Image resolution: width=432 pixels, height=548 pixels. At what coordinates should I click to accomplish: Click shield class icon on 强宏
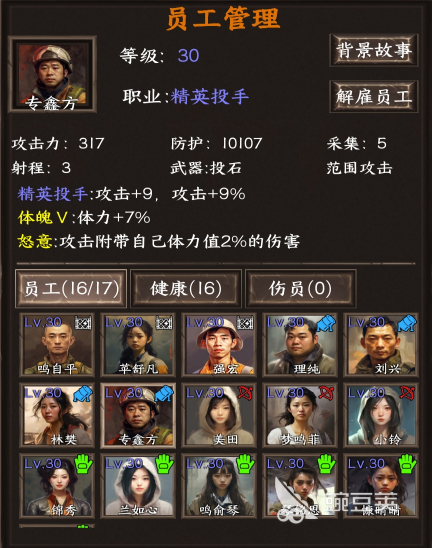[245, 323]
